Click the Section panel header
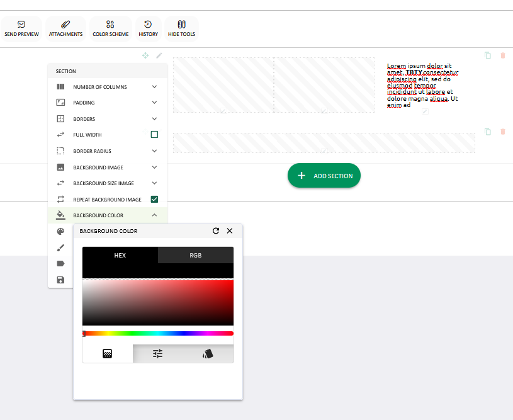The image size is (513, 420). (x=108, y=71)
